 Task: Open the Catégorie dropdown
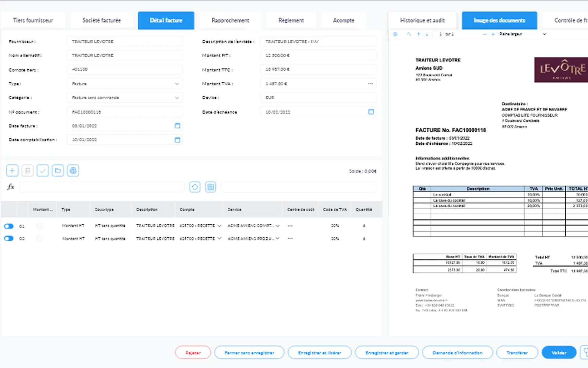(125, 98)
